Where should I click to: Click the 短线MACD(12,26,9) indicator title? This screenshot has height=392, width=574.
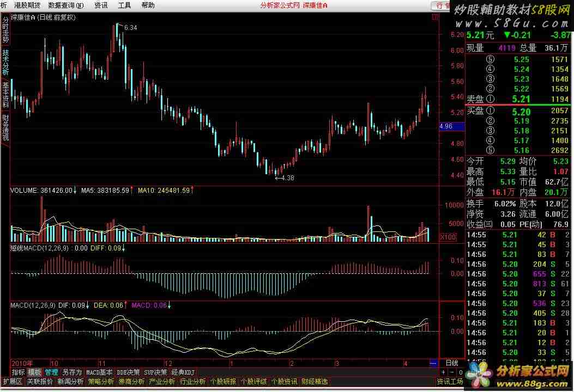39,248
